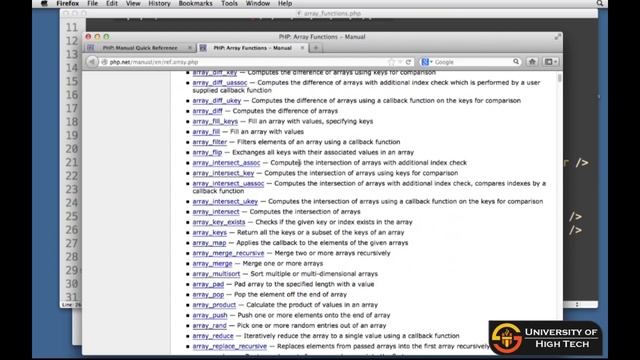Open the Window menu

pyautogui.click(x=258, y=4)
